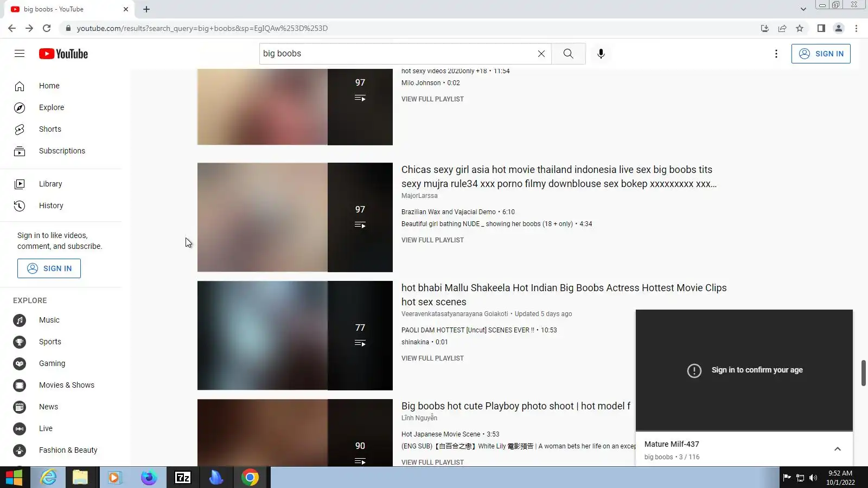
Task: Open 7-Zip from the taskbar
Action: coord(183,478)
